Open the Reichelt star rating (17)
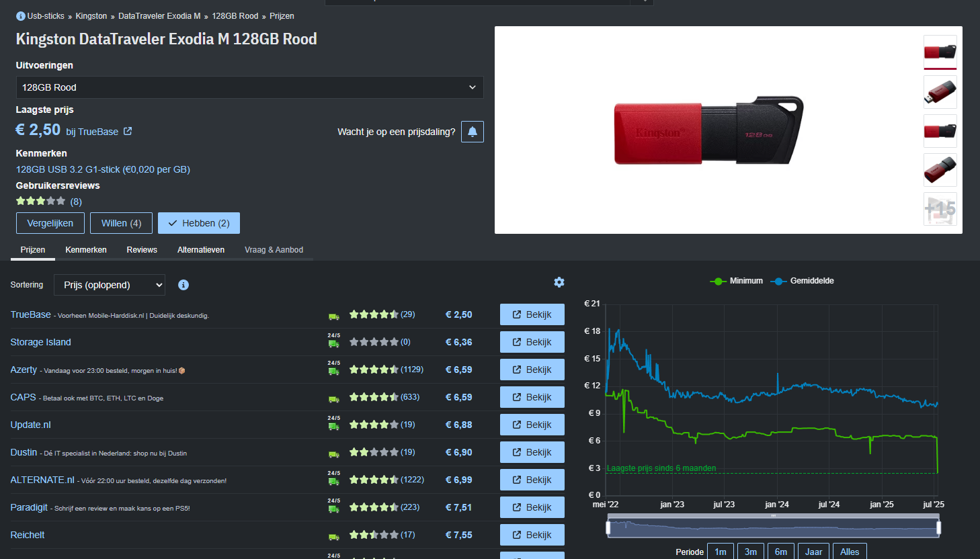The image size is (980, 559). click(x=382, y=535)
